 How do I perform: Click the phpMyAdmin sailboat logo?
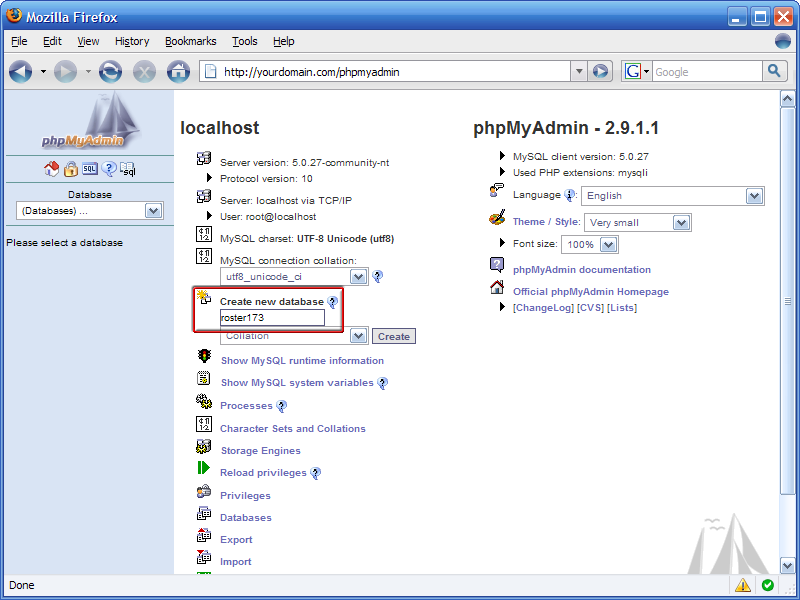click(90, 121)
